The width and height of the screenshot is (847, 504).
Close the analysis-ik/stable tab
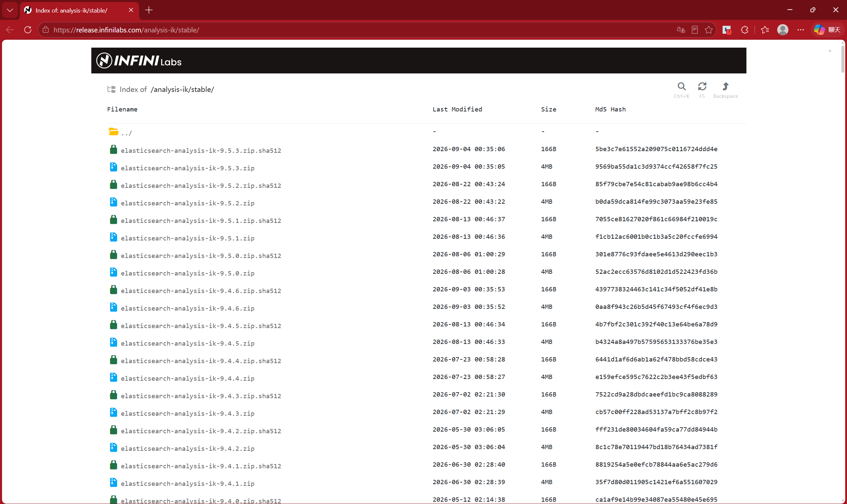pos(131,10)
